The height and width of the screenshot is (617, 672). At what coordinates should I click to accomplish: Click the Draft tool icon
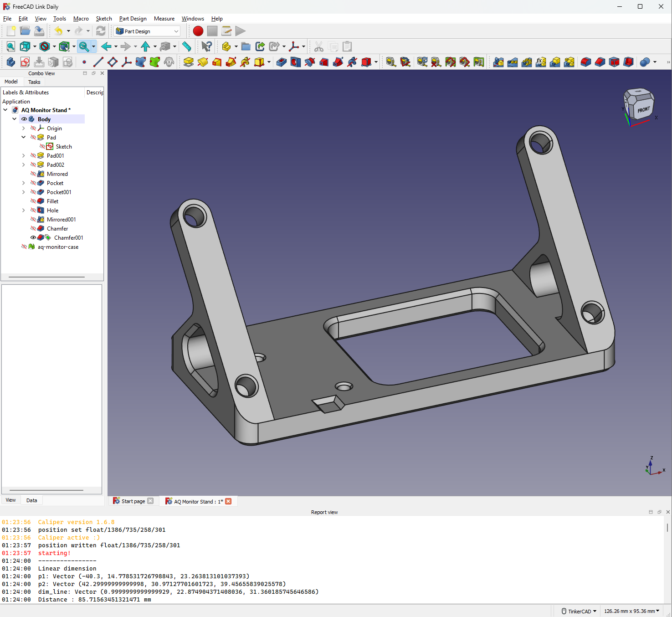tap(614, 62)
